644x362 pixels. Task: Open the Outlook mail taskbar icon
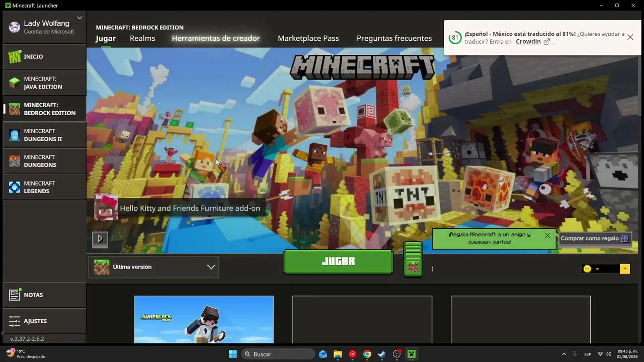coord(323,354)
